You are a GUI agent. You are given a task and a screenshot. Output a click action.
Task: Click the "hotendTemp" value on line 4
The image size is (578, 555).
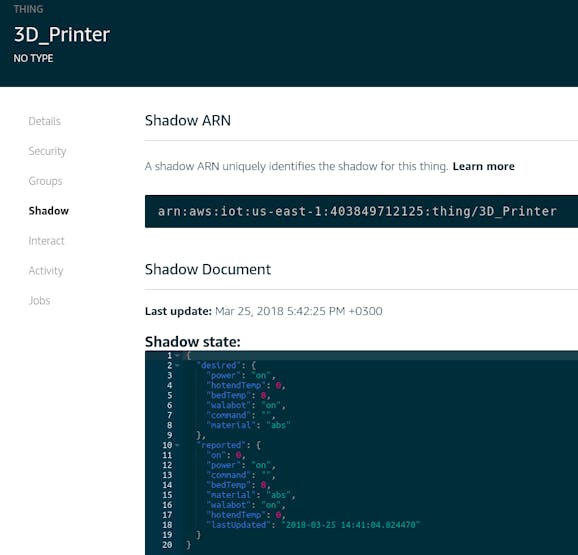click(x=278, y=385)
